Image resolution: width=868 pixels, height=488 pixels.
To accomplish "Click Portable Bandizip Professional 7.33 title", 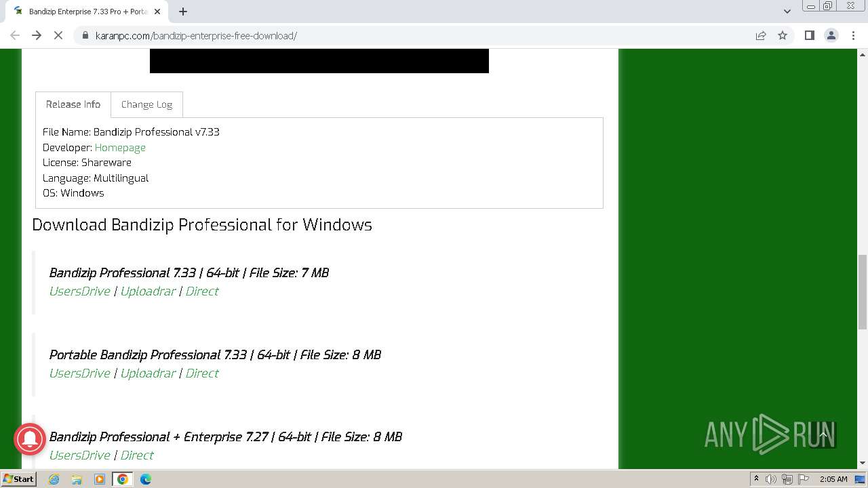I will click(215, 355).
